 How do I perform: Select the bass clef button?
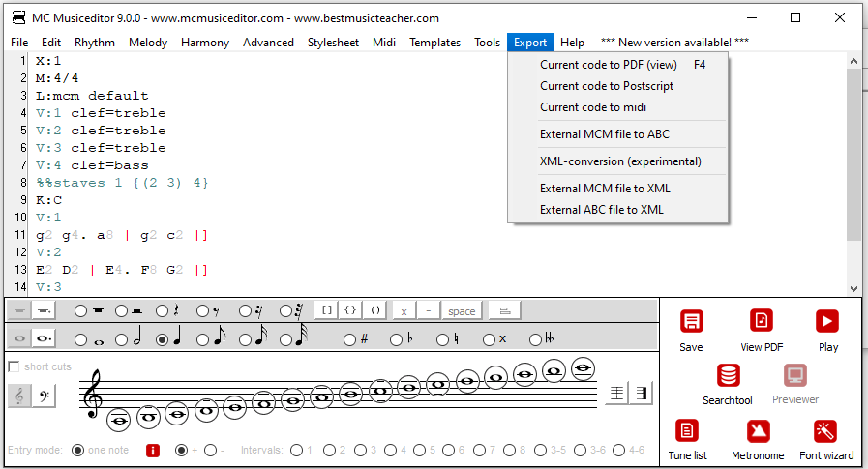coord(45,396)
